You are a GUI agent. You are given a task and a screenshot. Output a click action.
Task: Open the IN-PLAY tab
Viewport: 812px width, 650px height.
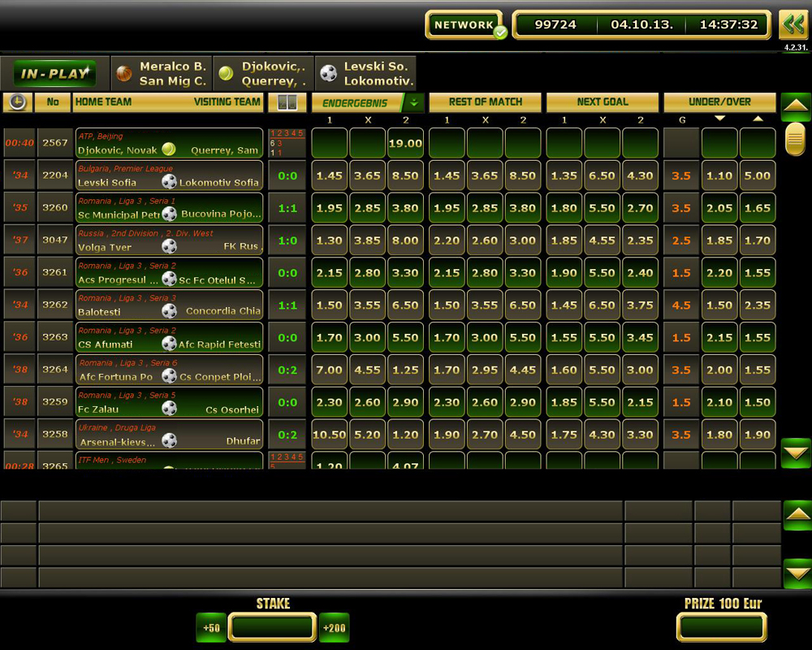[55, 74]
